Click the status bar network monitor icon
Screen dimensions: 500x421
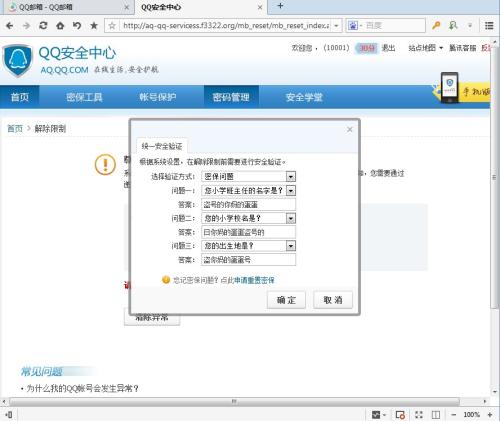376,415
